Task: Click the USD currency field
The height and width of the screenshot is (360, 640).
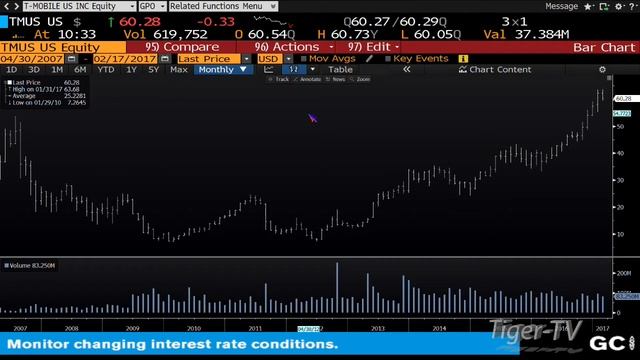Action: (x=269, y=59)
